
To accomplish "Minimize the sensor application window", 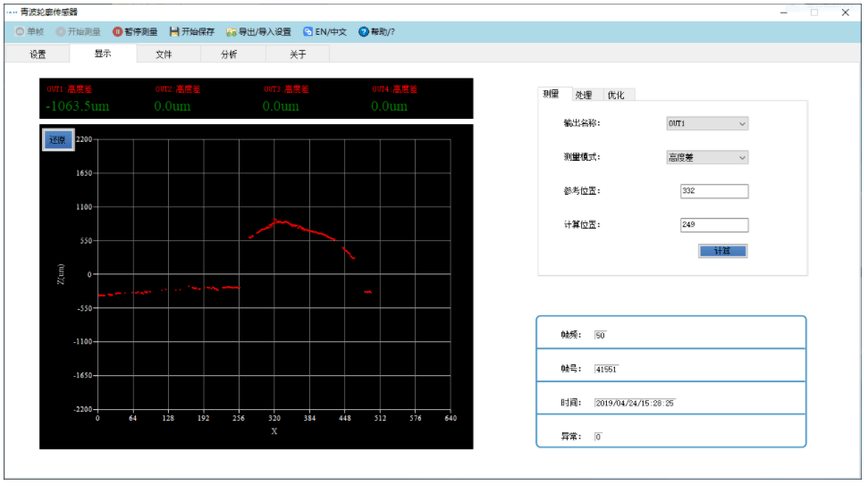I will point(783,13).
